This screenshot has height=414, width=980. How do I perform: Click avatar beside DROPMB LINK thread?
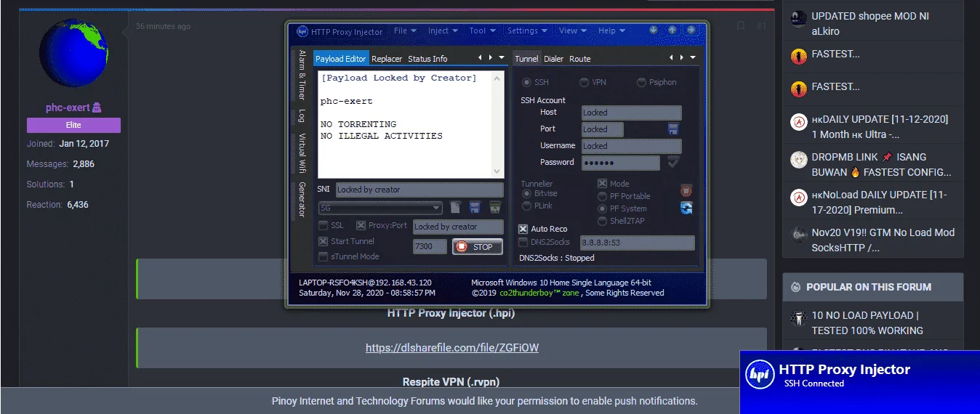799,159
